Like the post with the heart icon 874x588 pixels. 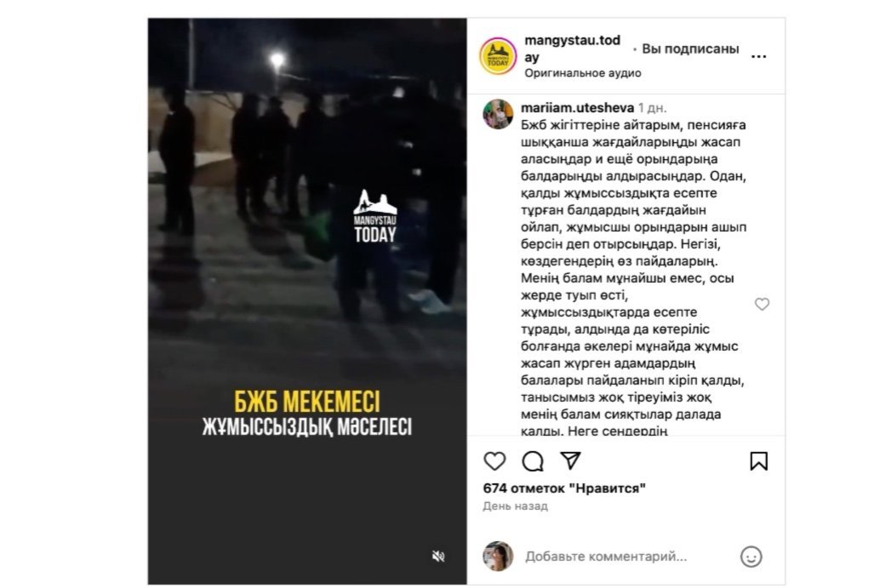(x=494, y=461)
